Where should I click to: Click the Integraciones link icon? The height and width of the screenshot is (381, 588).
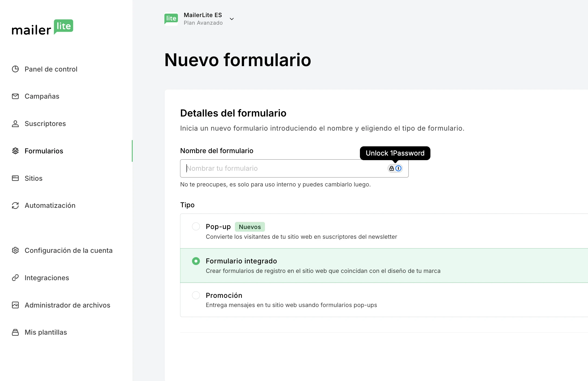[x=15, y=278]
